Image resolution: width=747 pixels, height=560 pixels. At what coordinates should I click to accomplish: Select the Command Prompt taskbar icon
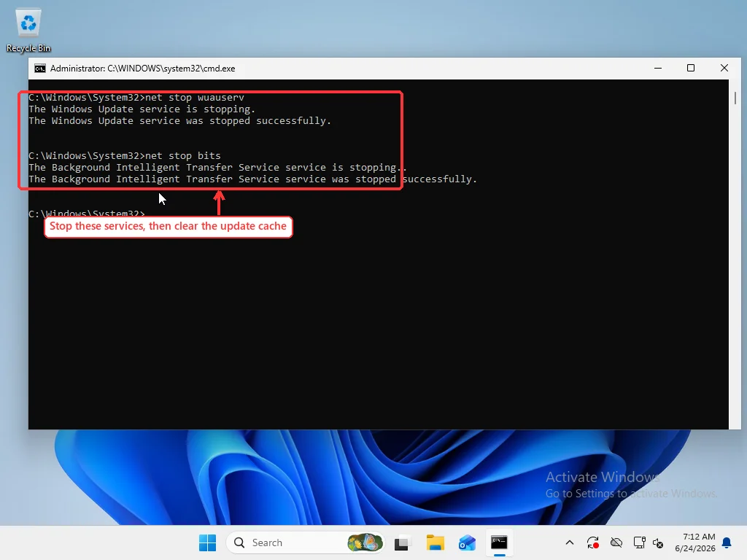click(499, 542)
